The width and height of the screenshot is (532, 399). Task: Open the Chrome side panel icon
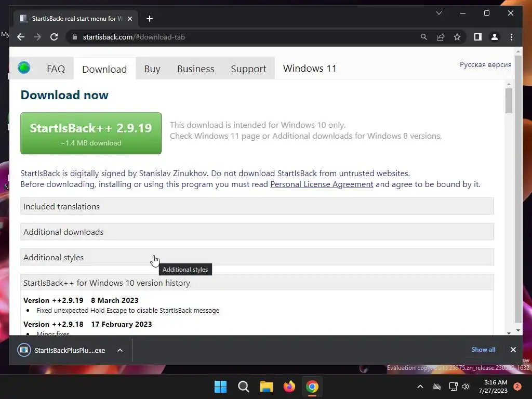[x=478, y=37]
